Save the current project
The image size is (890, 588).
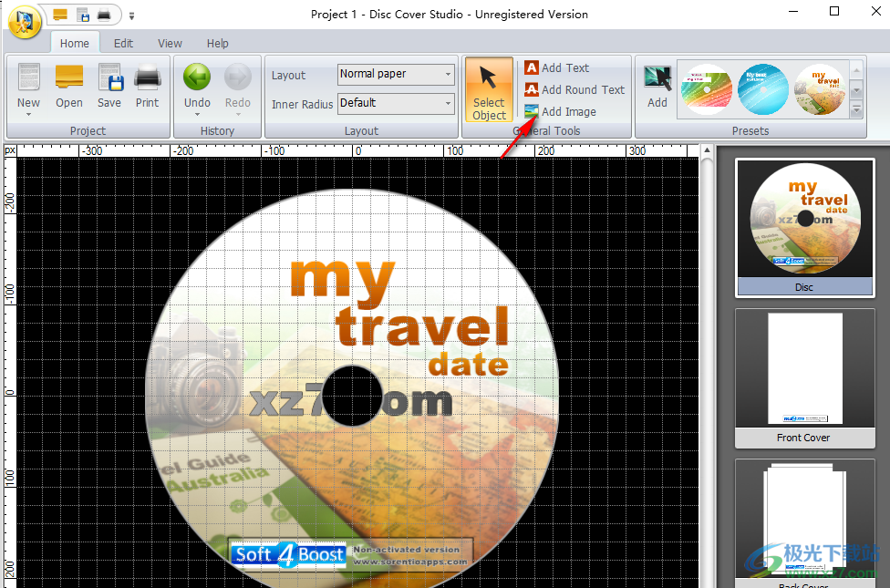pos(109,87)
